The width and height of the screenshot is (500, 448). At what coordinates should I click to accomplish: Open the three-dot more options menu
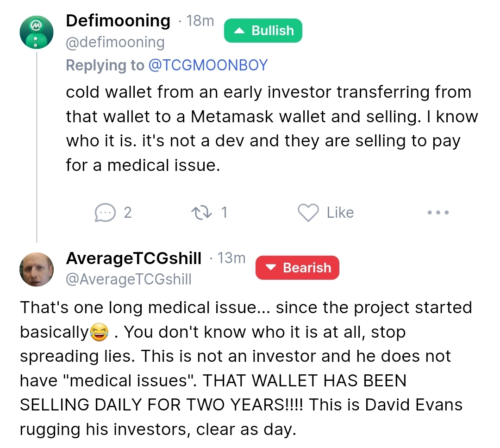[x=438, y=212]
